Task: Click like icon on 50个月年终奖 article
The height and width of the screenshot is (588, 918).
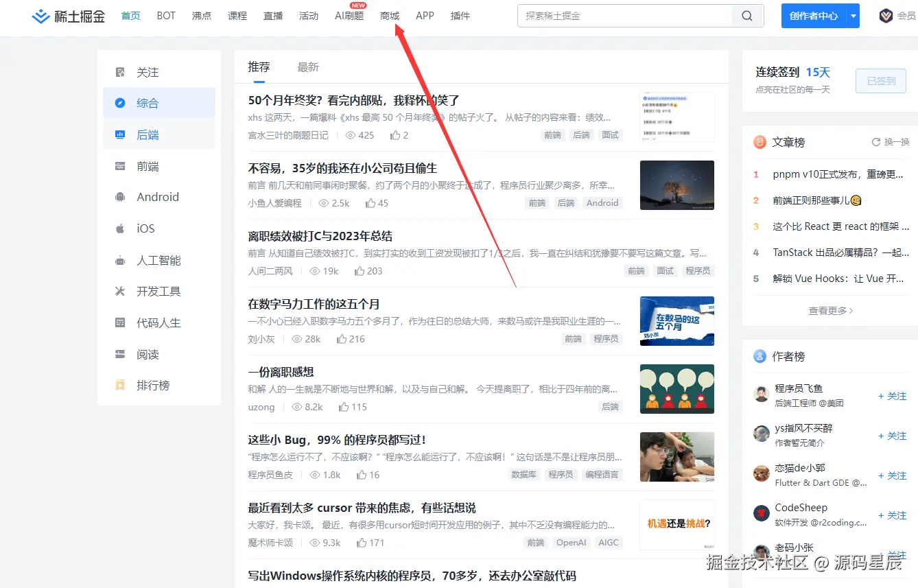Action: tap(395, 135)
